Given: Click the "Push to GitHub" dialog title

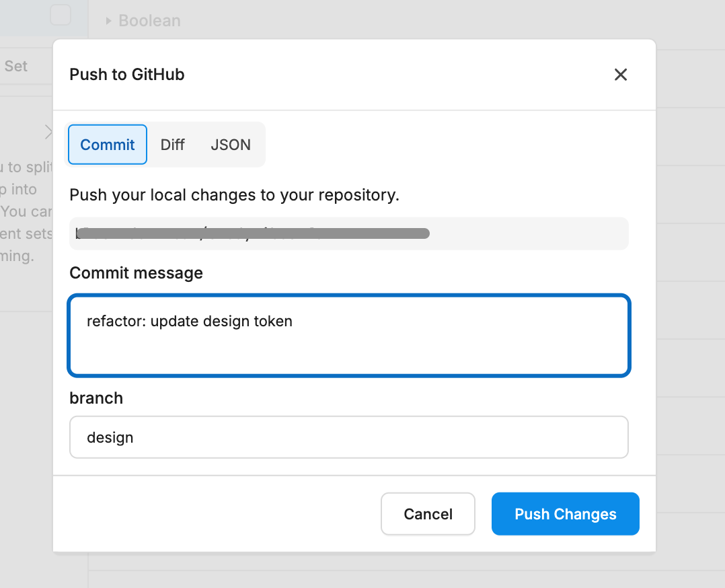Looking at the screenshot, I should point(127,75).
